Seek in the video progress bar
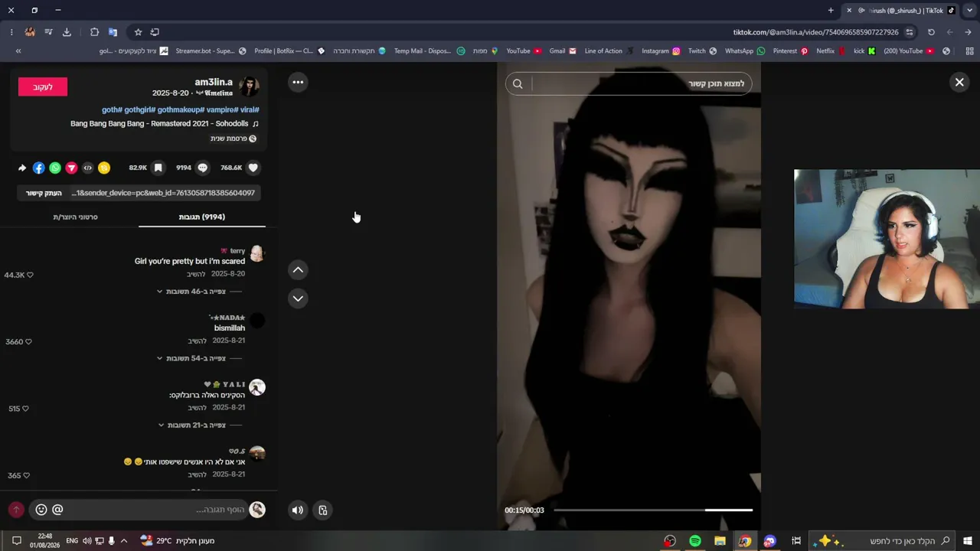The image size is (980, 551). [x=653, y=510]
